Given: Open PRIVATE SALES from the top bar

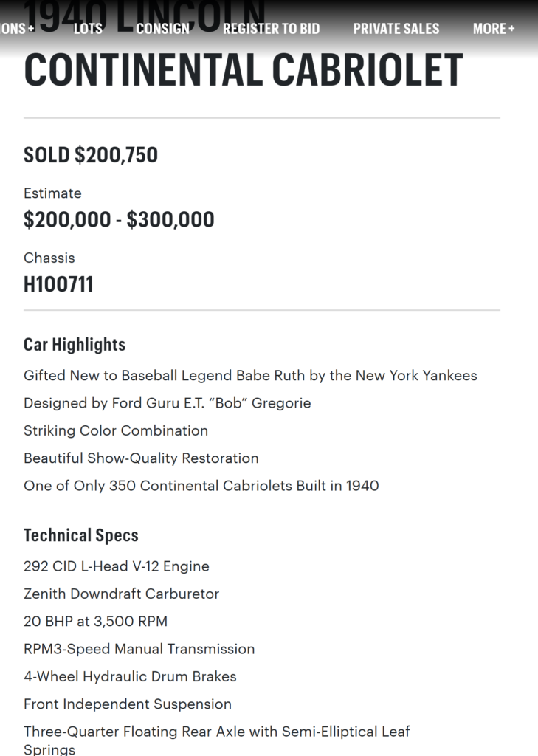Looking at the screenshot, I should point(396,29).
